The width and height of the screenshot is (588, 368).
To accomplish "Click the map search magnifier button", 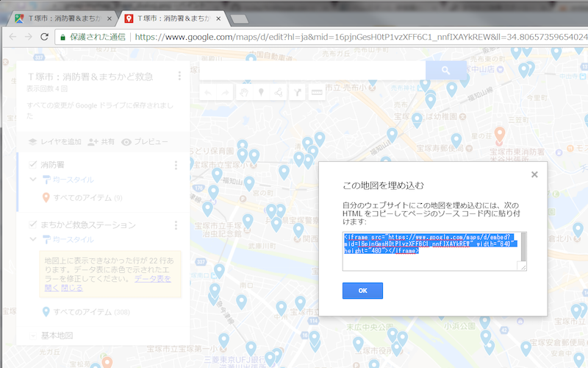I will [445, 70].
